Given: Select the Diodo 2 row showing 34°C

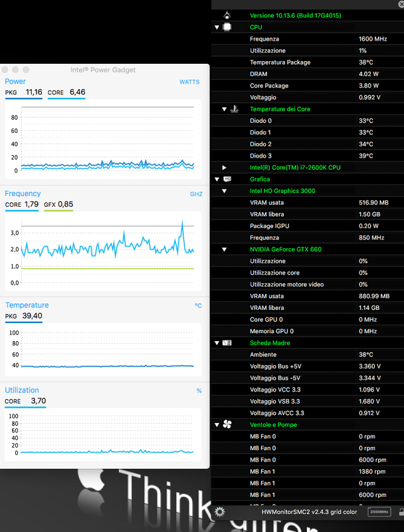Looking at the screenshot, I should (x=308, y=144).
